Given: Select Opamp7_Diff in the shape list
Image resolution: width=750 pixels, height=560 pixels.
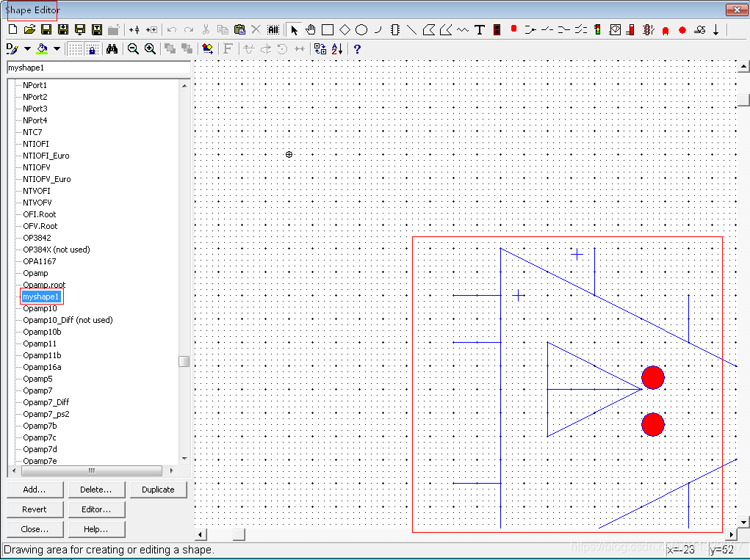Looking at the screenshot, I should click(46, 402).
